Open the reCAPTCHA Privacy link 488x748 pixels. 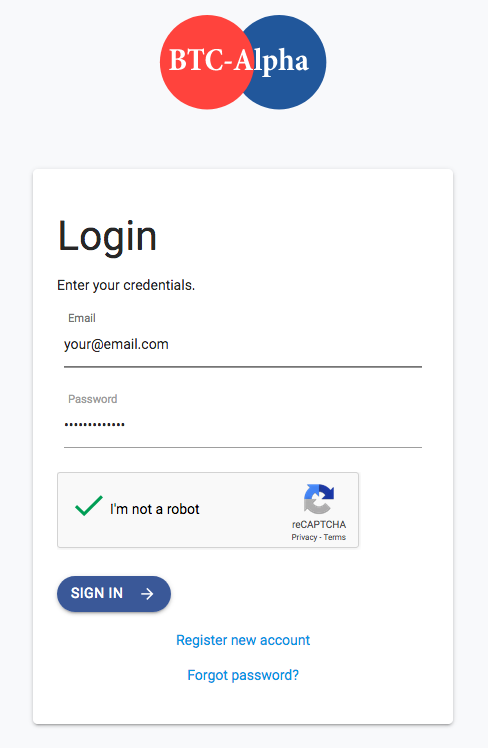click(x=304, y=537)
